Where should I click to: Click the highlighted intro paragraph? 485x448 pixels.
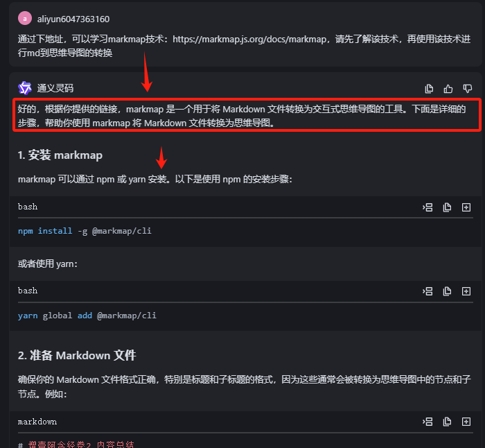(247, 115)
